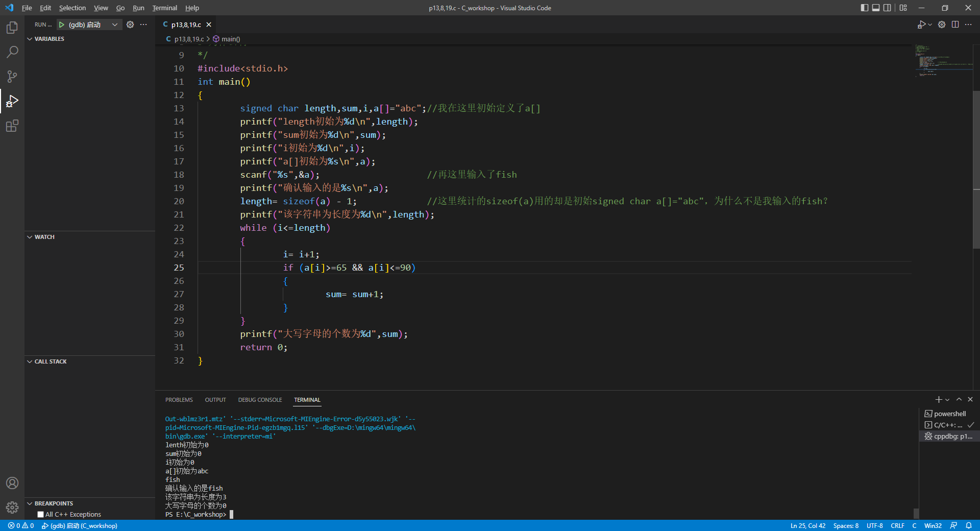Open new terminal launch profile dropdown
The height and width of the screenshot is (531, 980).
pos(947,400)
